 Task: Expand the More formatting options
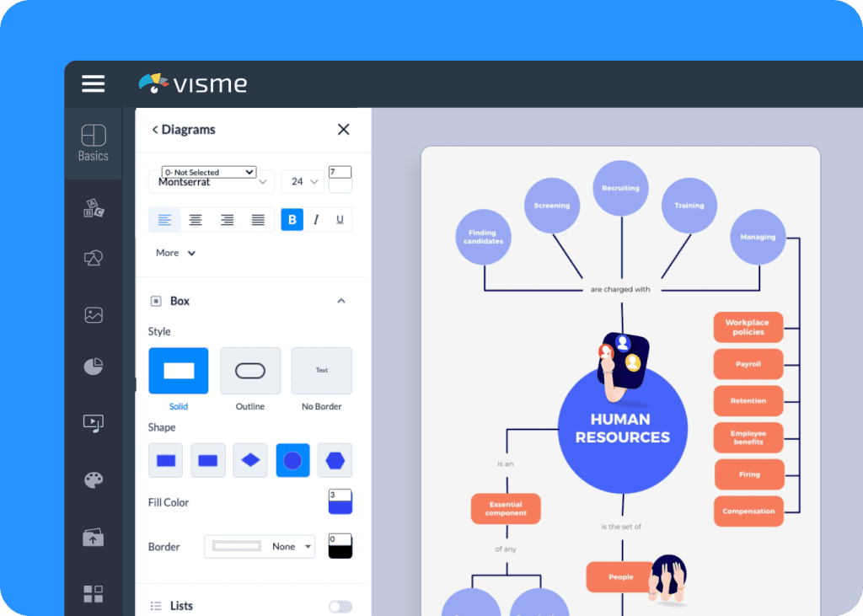pos(174,252)
